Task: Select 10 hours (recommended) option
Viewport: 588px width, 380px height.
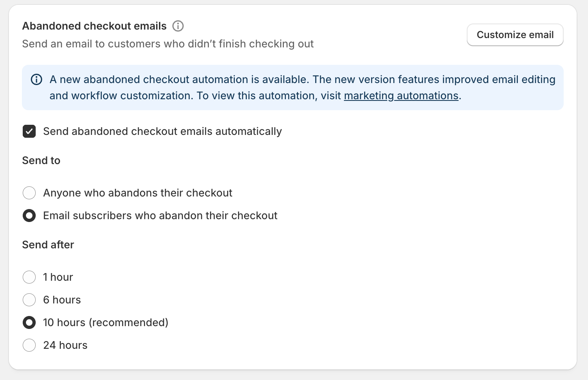Action: click(x=29, y=322)
